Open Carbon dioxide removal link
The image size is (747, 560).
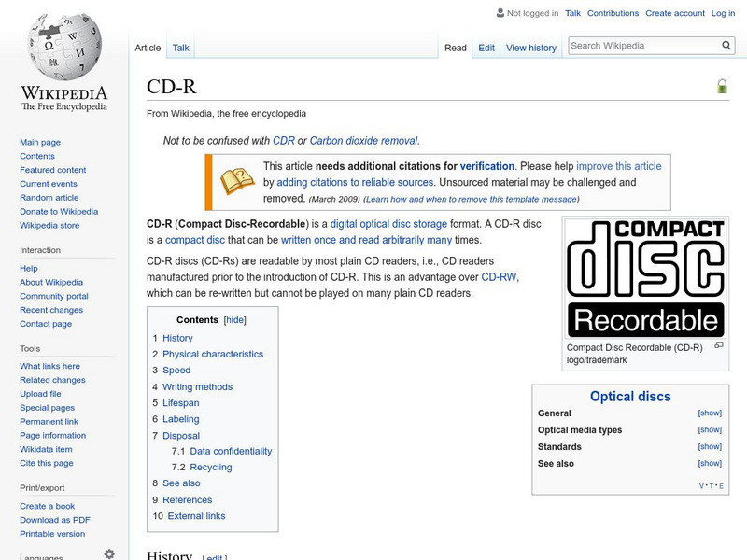(364, 141)
